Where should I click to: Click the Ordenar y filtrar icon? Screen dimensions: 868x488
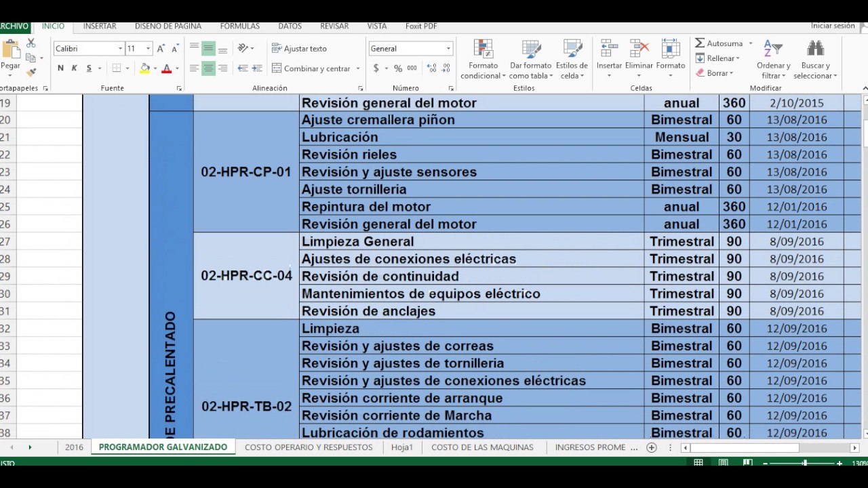coord(773,49)
